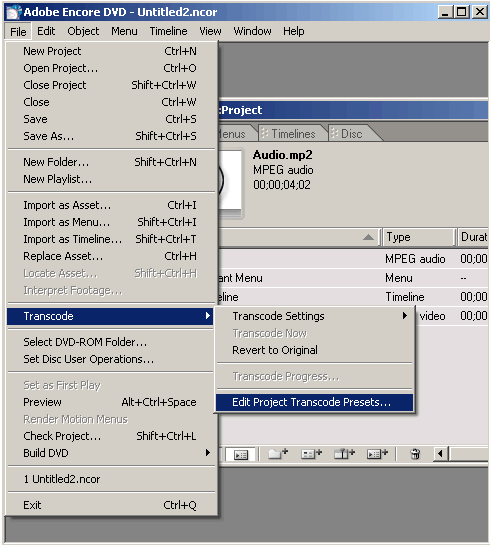Screen dimensions: 490x545
Task: Select the Save menu entry (Ctrl+S)
Action: click(x=111, y=119)
